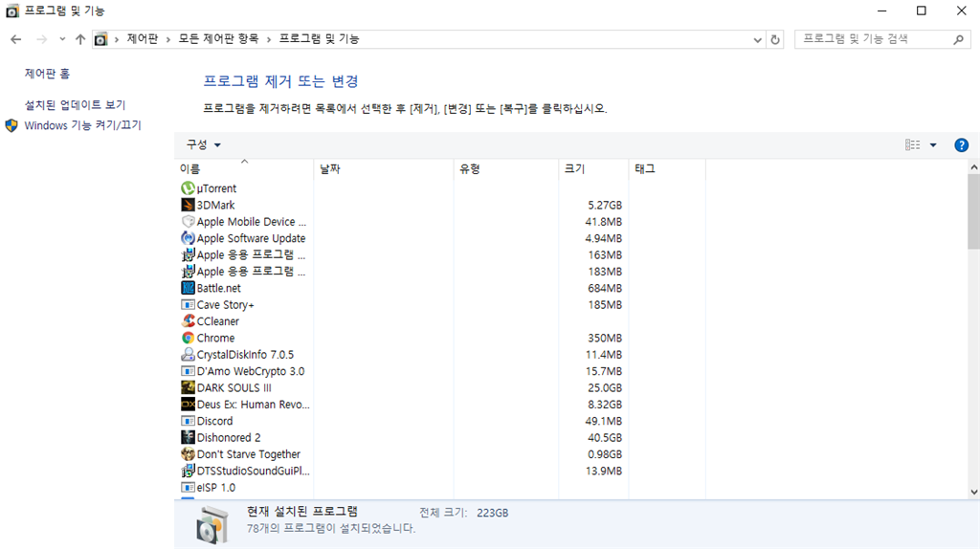Open the address bar history dropdown
Image resolution: width=980 pixels, height=549 pixels.
pyautogui.click(x=758, y=39)
